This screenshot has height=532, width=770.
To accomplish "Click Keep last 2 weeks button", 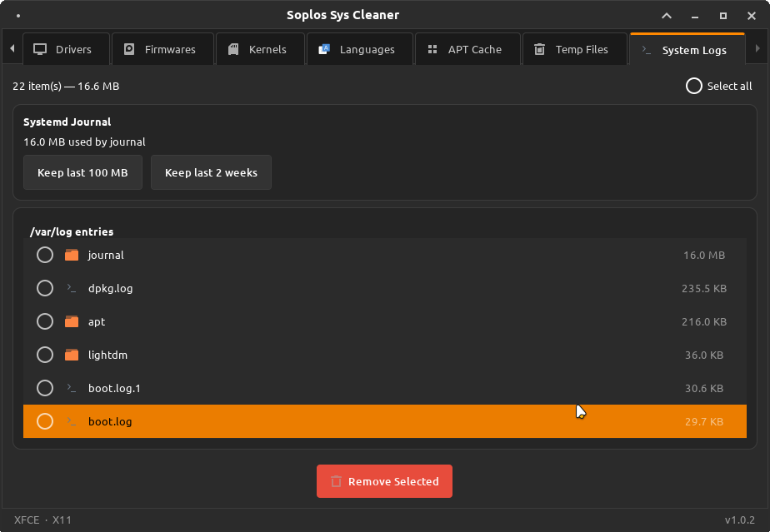I will pyautogui.click(x=211, y=172).
